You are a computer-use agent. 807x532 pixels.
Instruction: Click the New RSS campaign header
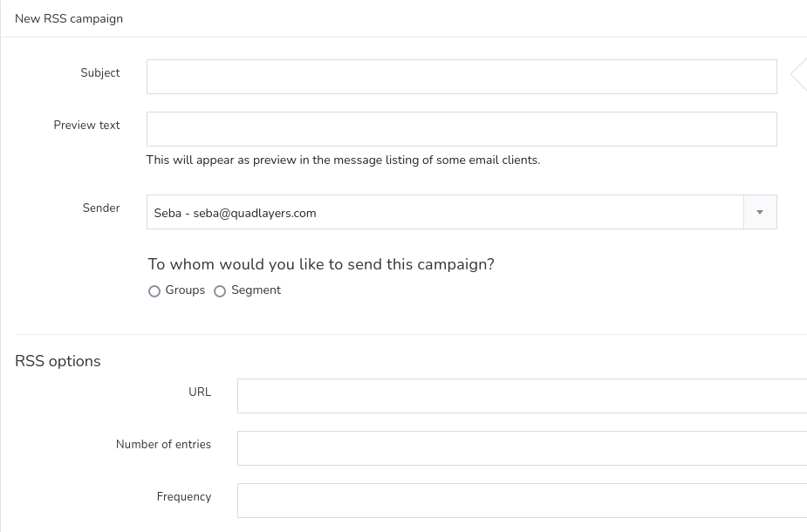click(x=69, y=18)
